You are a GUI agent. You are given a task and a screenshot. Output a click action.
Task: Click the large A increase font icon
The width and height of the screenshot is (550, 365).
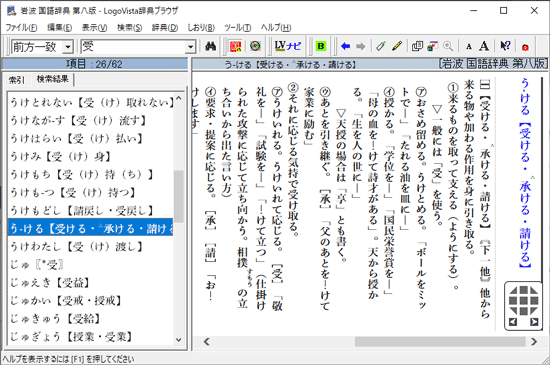point(484,46)
